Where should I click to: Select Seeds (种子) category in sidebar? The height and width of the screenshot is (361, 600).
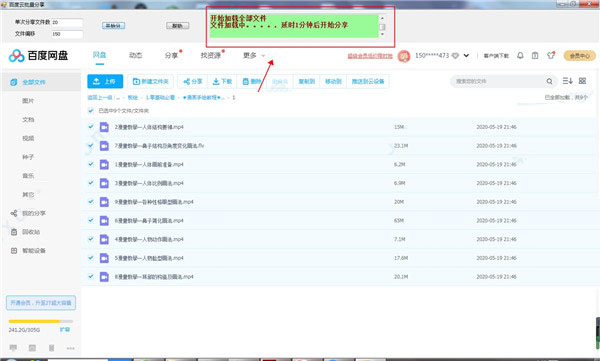click(28, 157)
